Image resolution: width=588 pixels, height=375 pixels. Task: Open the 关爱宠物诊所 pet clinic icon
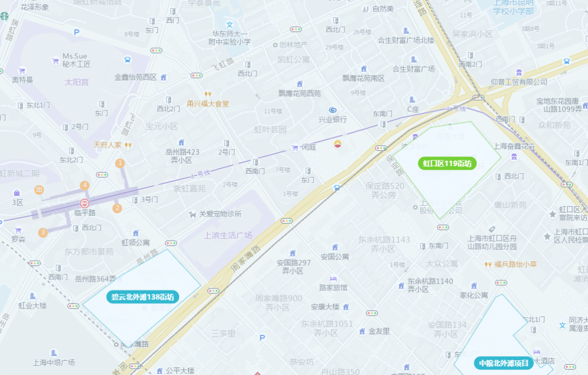pos(192,214)
